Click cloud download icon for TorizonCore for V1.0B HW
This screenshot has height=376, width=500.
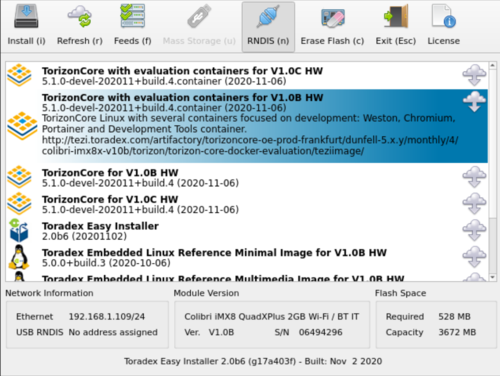tap(474, 177)
